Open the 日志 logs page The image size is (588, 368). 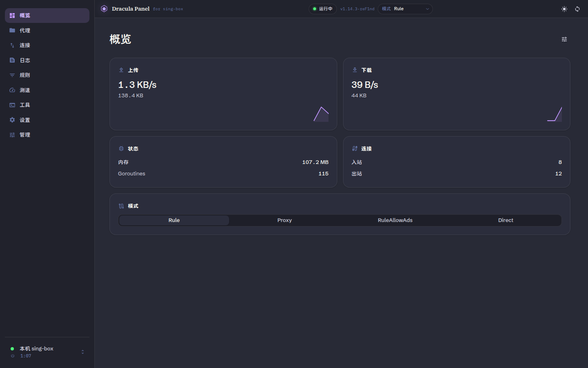(47, 60)
